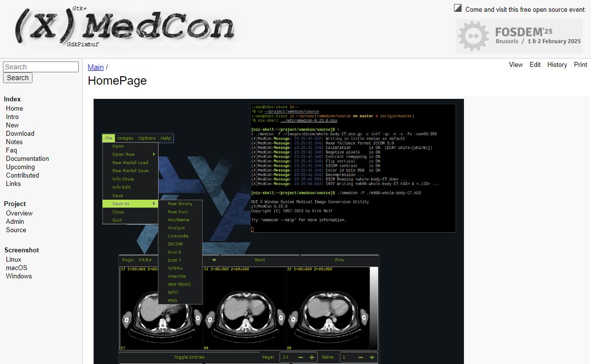Open the FOSDEM'25 Brussels event banner

click(x=519, y=36)
